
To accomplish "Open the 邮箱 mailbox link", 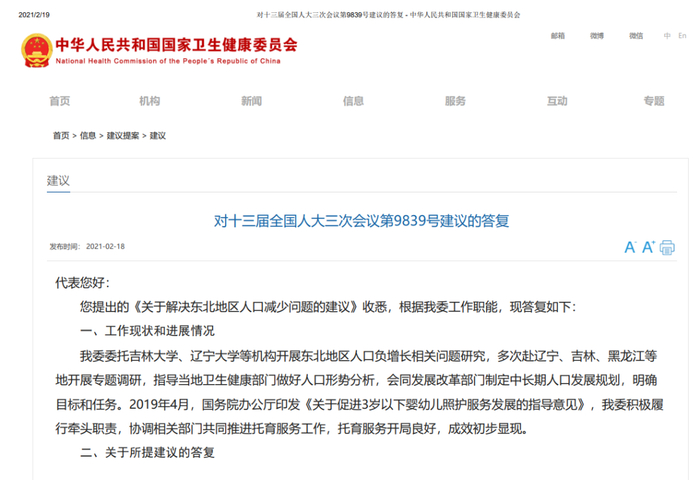I will tap(558, 36).
